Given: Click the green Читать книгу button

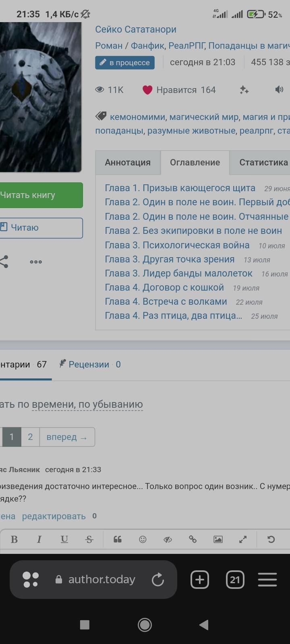Looking at the screenshot, I should pos(41,195).
